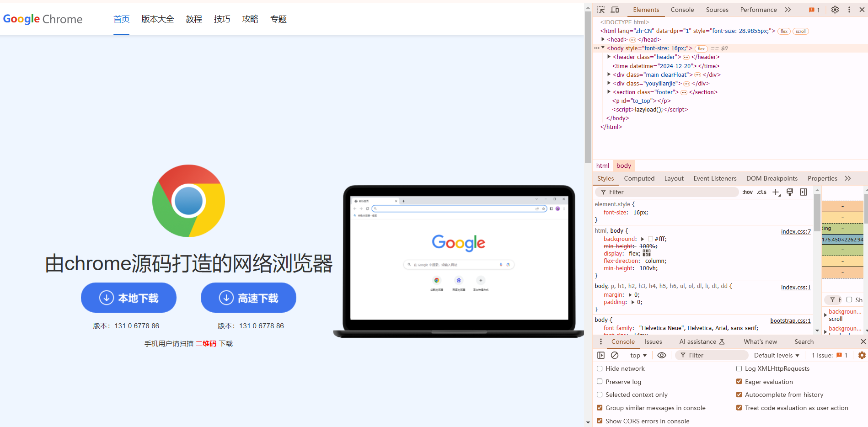Open console drawer three-dot menu
Screen dimensions: 868x427
click(x=601, y=342)
